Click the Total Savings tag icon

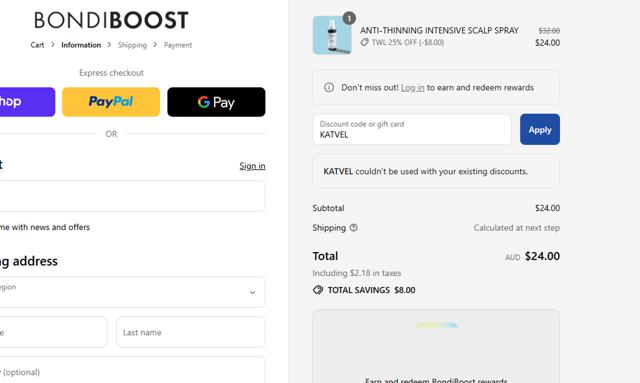click(x=318, y=290)
